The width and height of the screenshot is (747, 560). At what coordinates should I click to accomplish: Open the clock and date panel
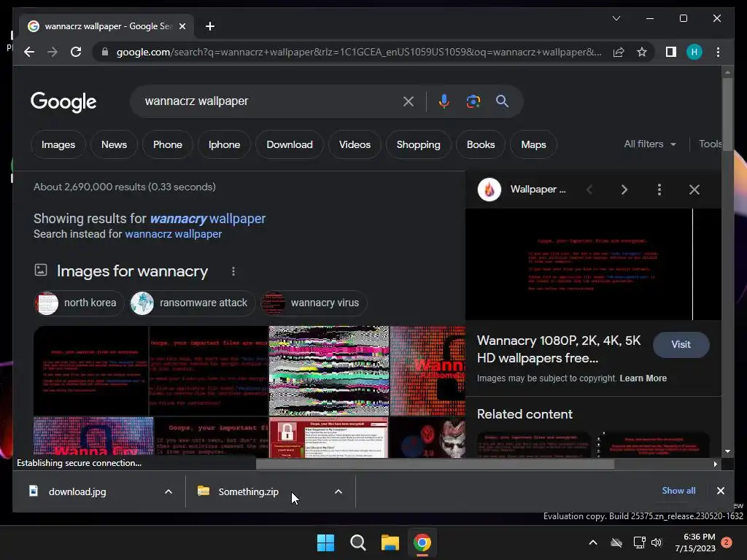click(x=695, y=542)
